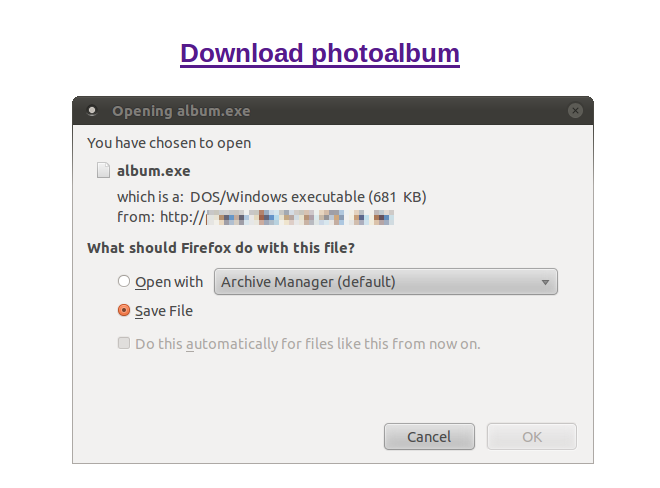This screenshot has width=660, height=488.
Task: Click the Save File label text
Action: pyautogui.click(x=164, y=311)
